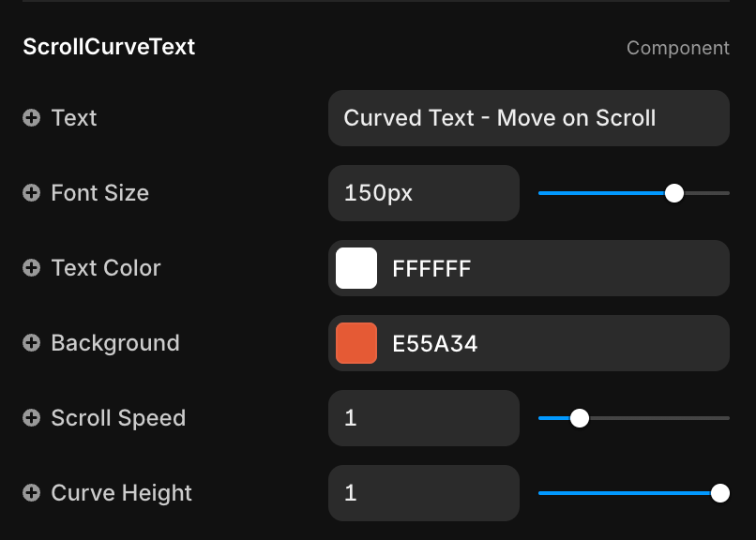The width and height of the screenshot is (756, 540).
Task: Open the white Text Color swatch
Action: (x=356, y=268)
